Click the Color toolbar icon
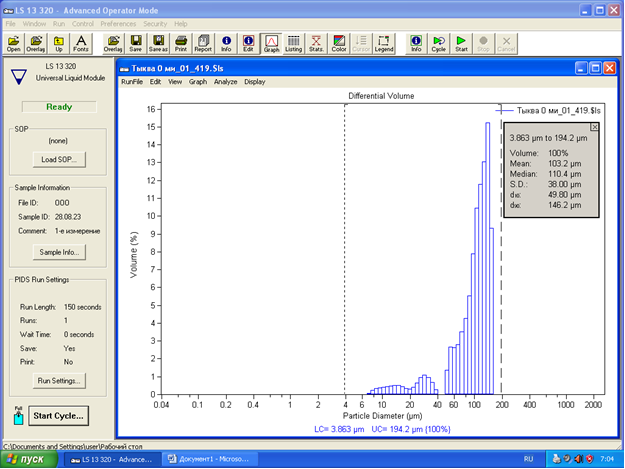The image size is (625, 469). click(339, 41)
